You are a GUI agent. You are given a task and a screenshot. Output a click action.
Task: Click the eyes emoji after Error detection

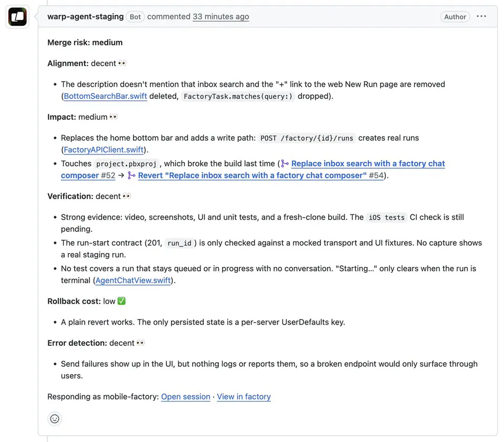141,343
